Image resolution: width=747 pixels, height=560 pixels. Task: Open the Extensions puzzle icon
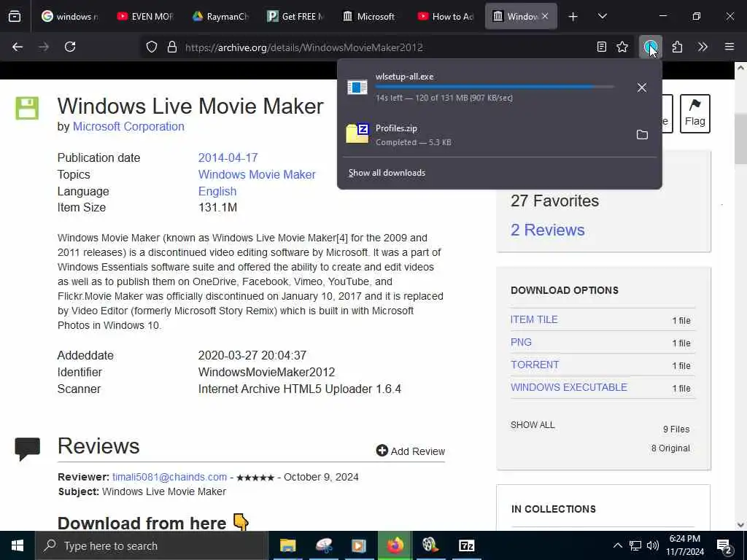coord(677,47)
